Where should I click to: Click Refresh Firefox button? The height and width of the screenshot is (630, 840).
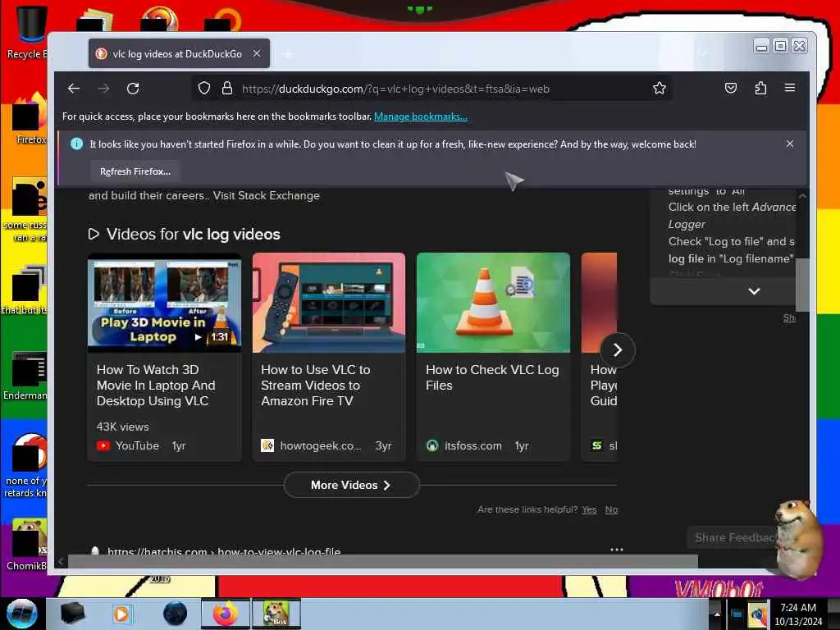[x=135, y=171]
